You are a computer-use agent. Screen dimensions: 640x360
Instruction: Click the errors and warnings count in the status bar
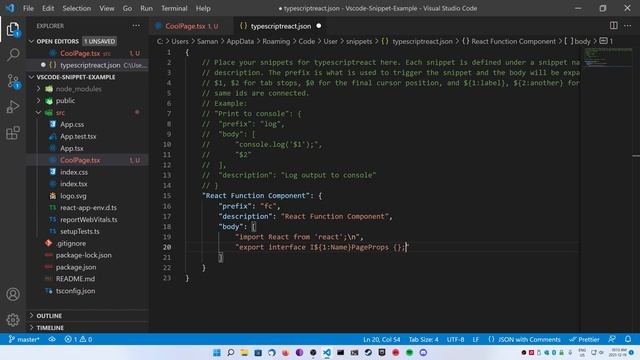coord(78,339)
